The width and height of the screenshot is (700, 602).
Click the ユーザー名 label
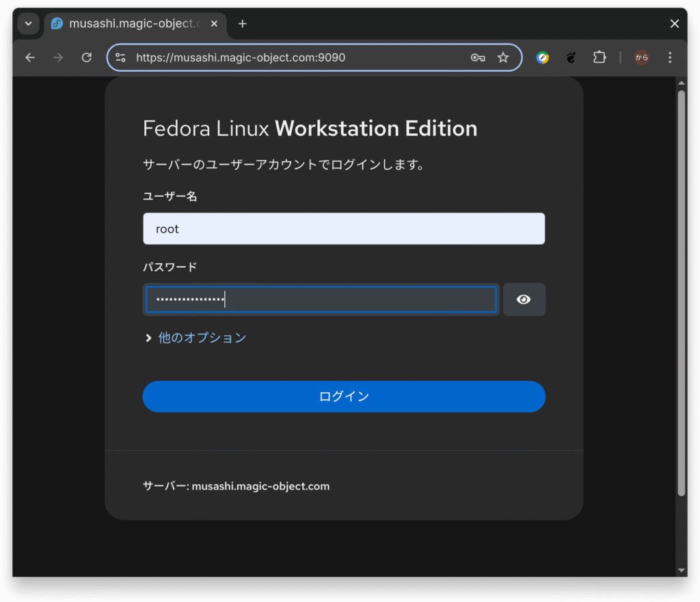coord(170,196)
